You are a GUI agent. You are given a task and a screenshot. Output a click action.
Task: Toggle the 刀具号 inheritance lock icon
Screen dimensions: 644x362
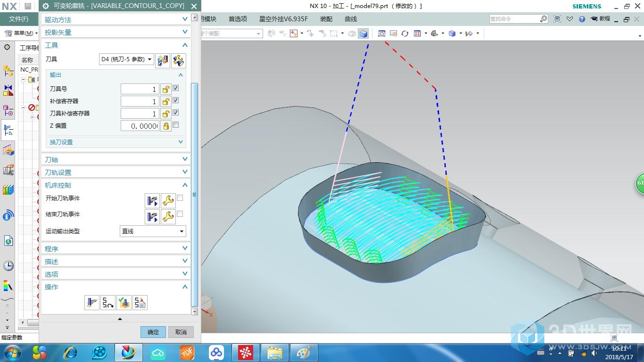coord(165,89)
